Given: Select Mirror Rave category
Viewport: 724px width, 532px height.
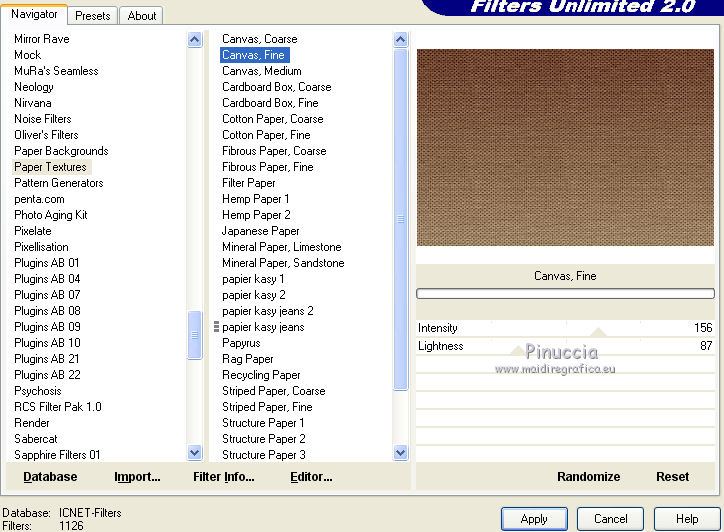Looking at the screenshot, I should coord(42,39).
